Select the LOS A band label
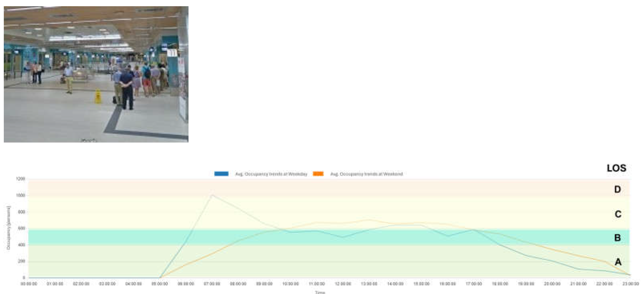The height and width of the screenshot is (294, 644). 618,262
